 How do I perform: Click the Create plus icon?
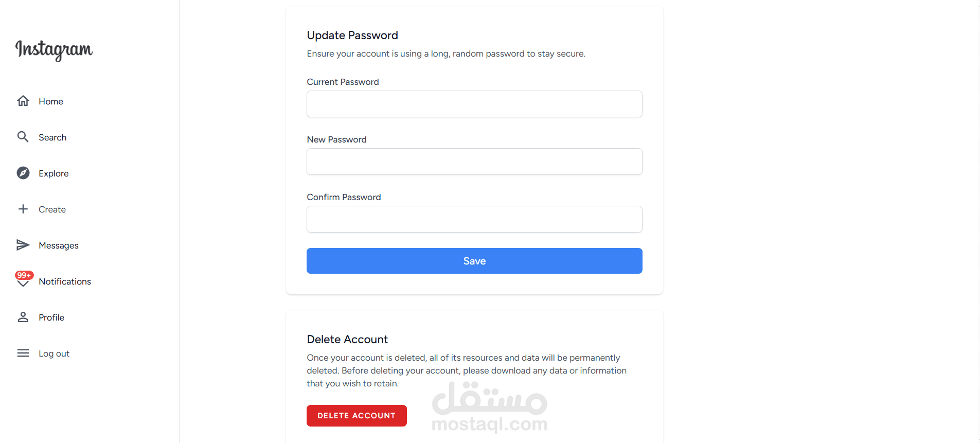coord(23,209)
